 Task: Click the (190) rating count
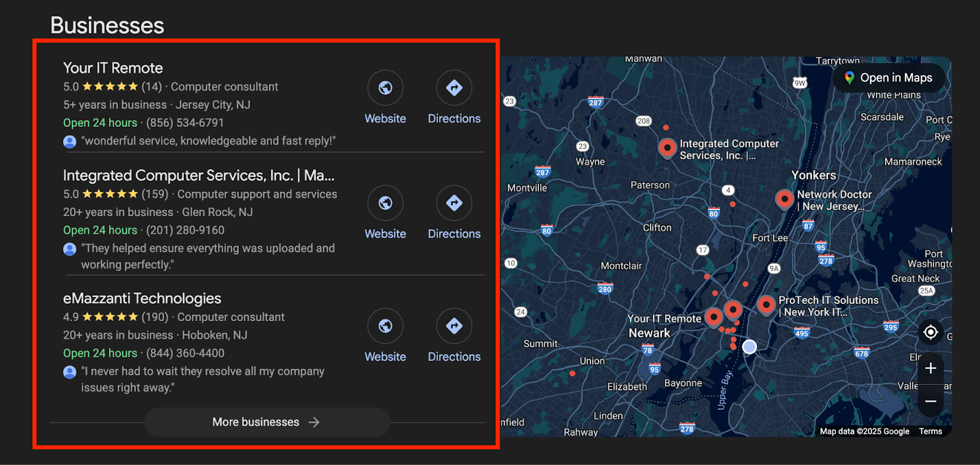[155, 317]
